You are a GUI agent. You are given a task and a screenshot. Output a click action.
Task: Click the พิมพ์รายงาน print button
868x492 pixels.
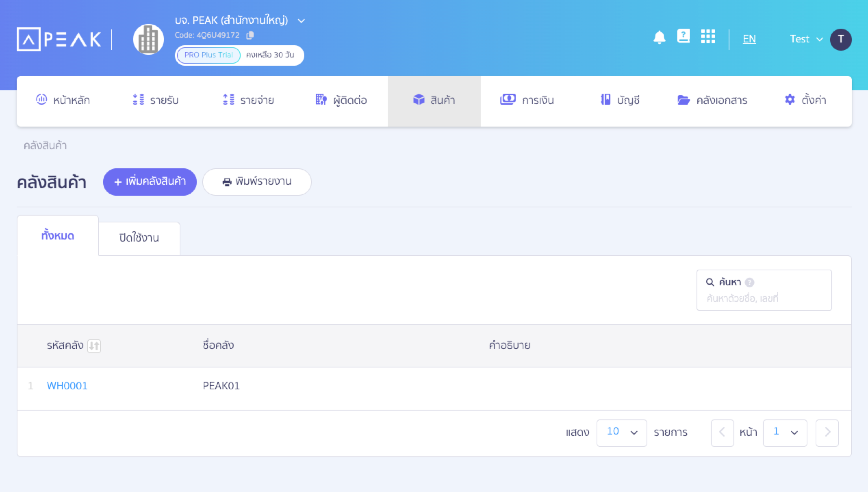(257, 182)
